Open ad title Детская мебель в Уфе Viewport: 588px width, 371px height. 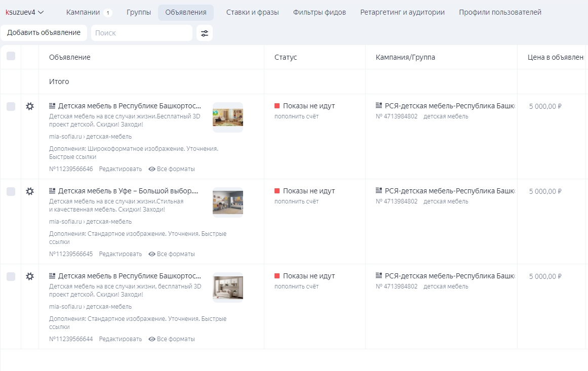128,191
